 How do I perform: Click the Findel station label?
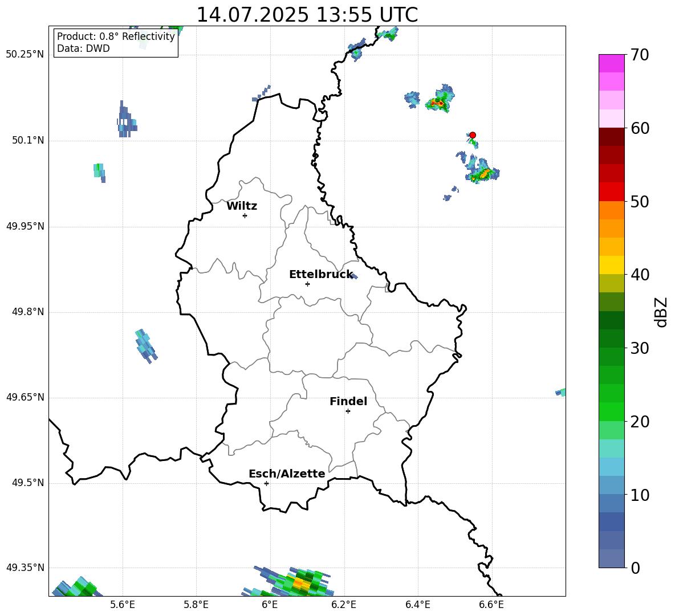point(348,401)
